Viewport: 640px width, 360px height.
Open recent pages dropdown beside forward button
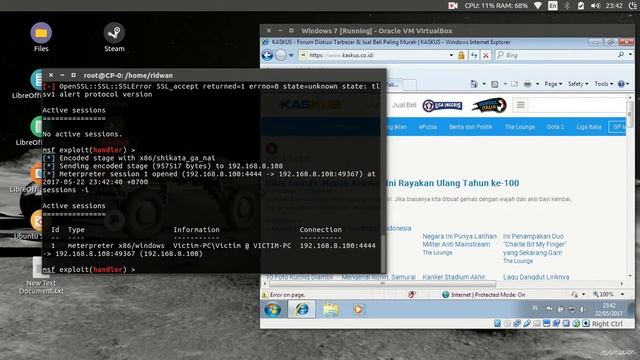tap(291, 55)
